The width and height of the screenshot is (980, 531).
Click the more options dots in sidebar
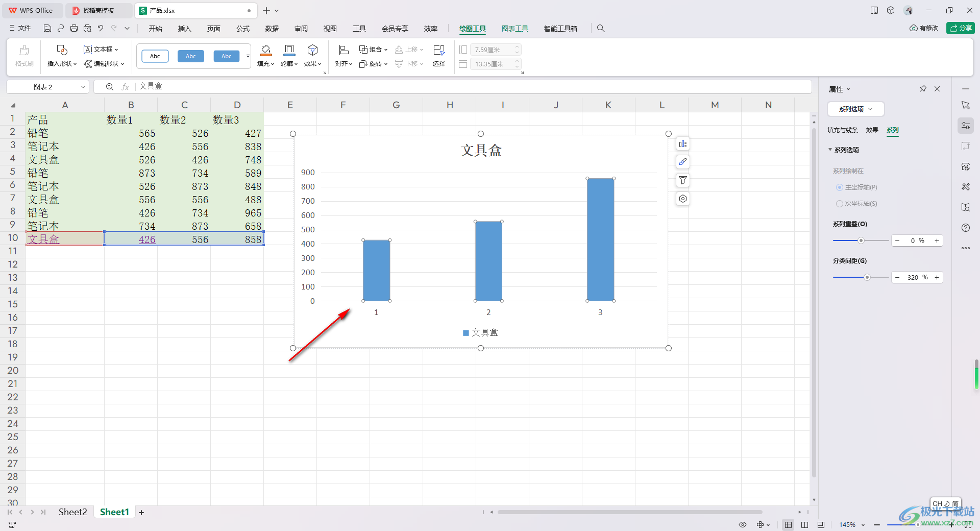pyautogui.click(x=966, y=248)
